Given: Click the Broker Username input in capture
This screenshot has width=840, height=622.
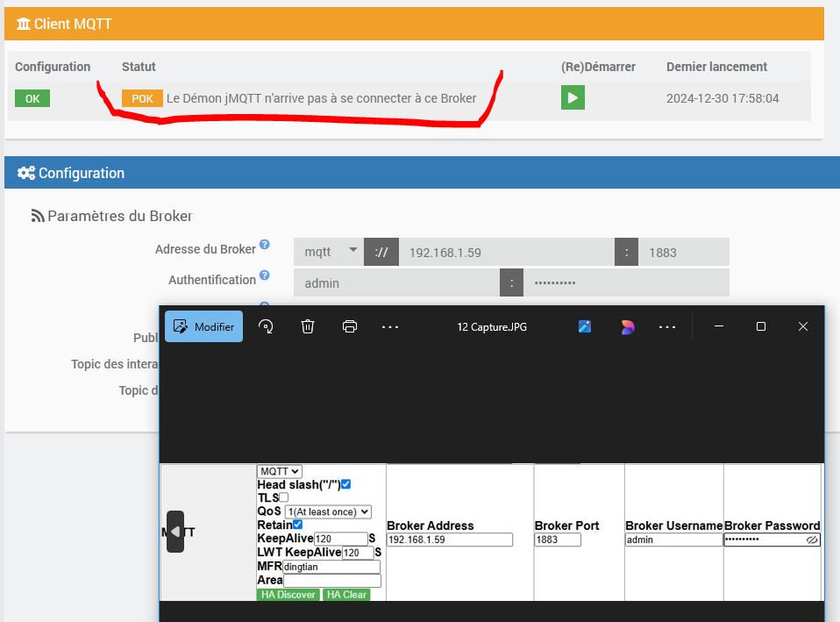Looking at the screenshot, I should click(674, 540).
